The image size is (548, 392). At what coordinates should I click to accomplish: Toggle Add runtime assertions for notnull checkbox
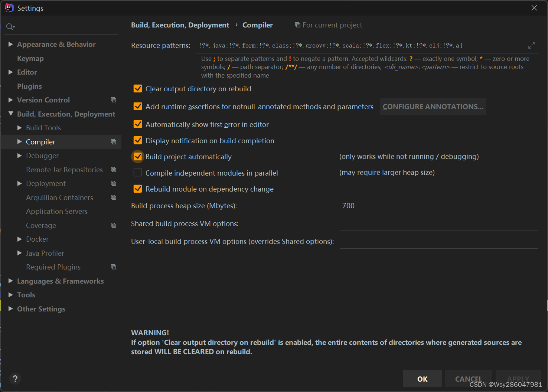point(138,107)
